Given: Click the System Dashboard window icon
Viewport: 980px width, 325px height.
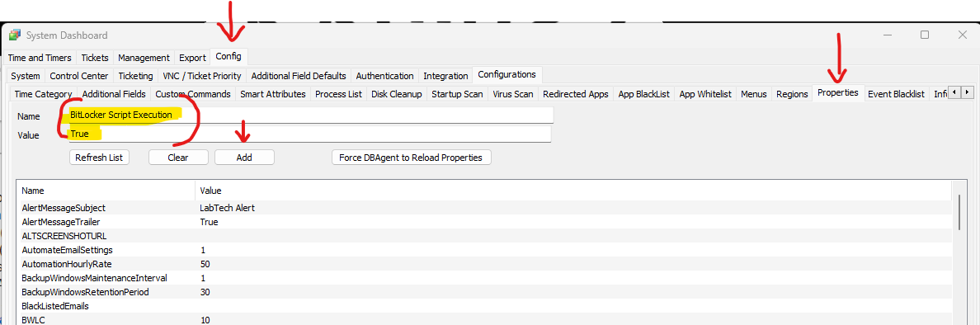Looking at the screenshot, I should coord(14,35).
